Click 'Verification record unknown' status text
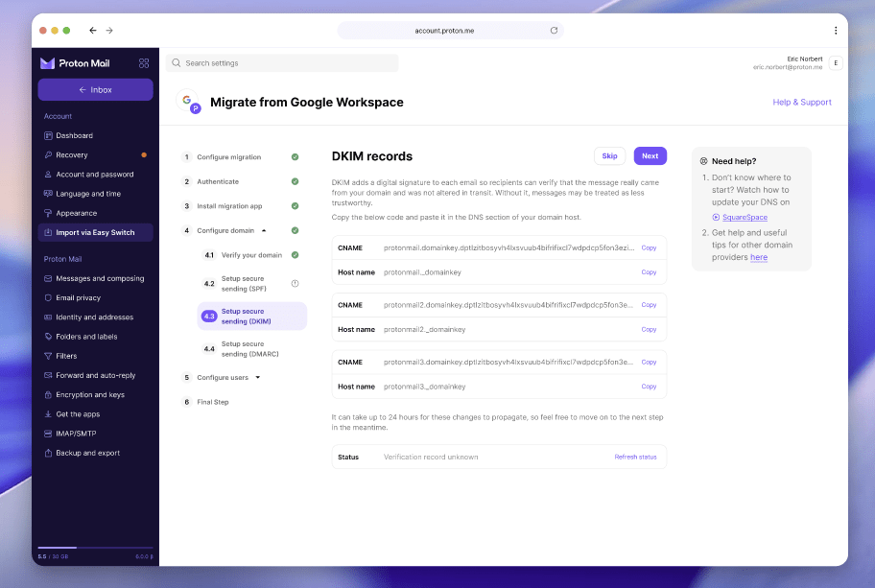This screenshot has height=588, width=875. click(431, 457)
